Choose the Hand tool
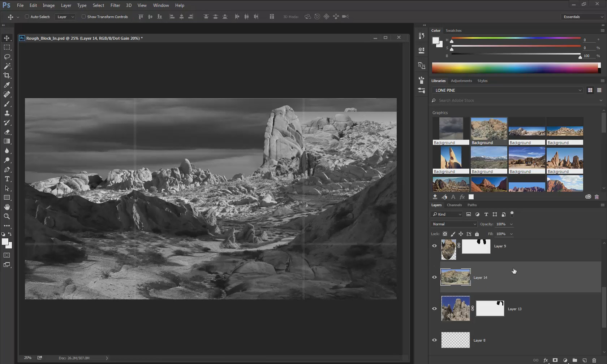This screenshot has height=364, width=607. 7,207
